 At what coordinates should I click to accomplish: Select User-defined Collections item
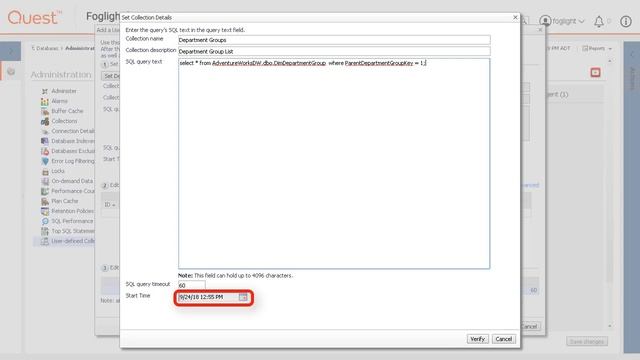pyautogui.click(x=73, y=241)
